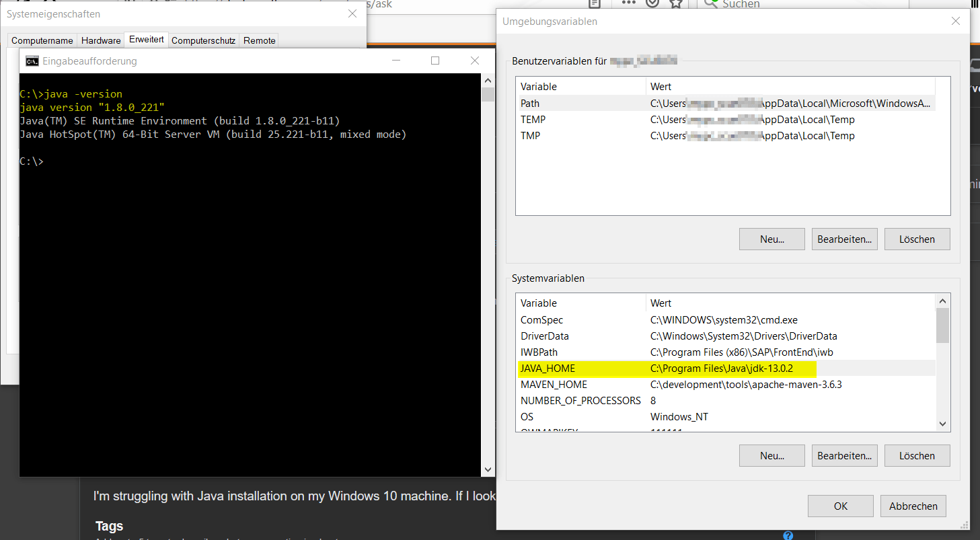The image size is (980, 540).
Task: Click the Variable column header in Benutzervariablen
Action: (581, 87)
